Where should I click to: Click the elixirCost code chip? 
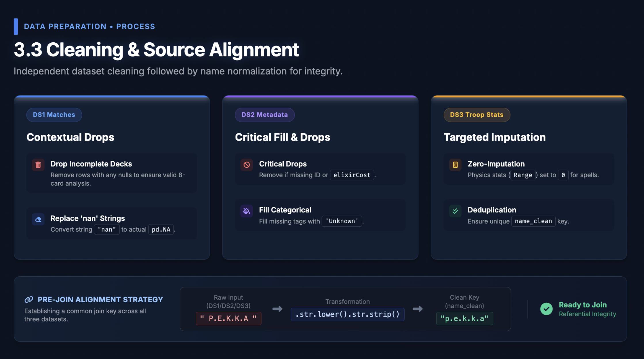pos(352,175)
